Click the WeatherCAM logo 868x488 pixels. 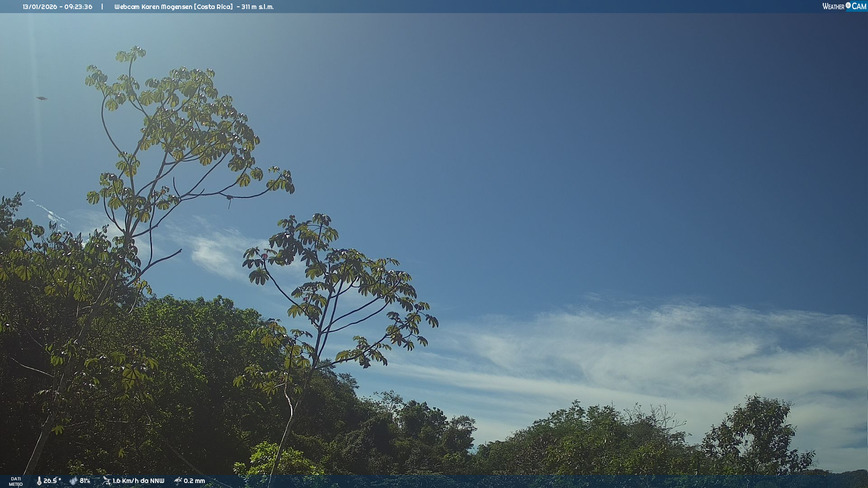(x=844, y=6)
